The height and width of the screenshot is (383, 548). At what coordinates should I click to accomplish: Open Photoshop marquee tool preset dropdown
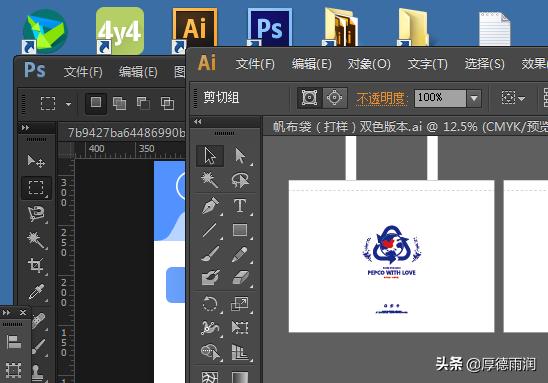(68, 104)
